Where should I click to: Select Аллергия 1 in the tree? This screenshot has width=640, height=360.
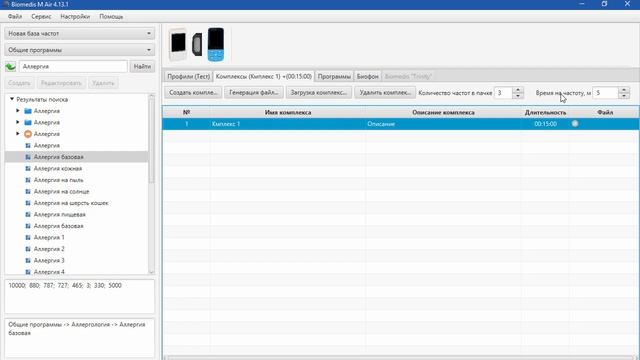point(49,237)
